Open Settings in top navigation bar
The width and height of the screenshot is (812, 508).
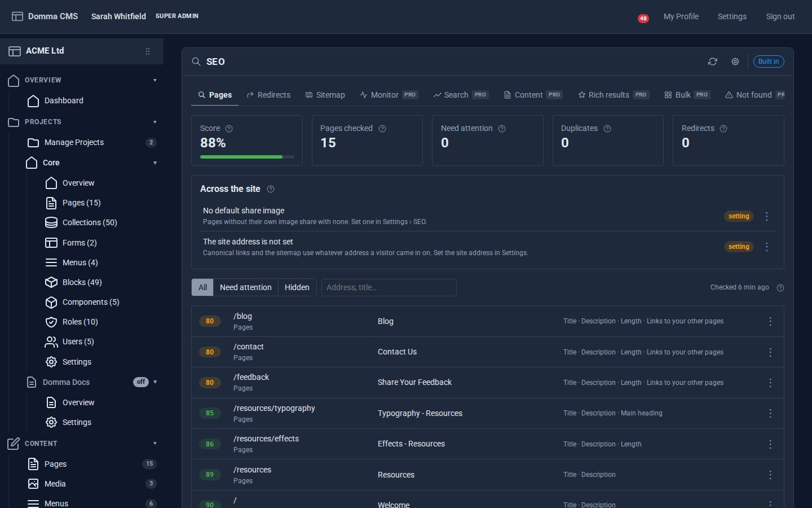pyautogui.click(x=732, y=16)
